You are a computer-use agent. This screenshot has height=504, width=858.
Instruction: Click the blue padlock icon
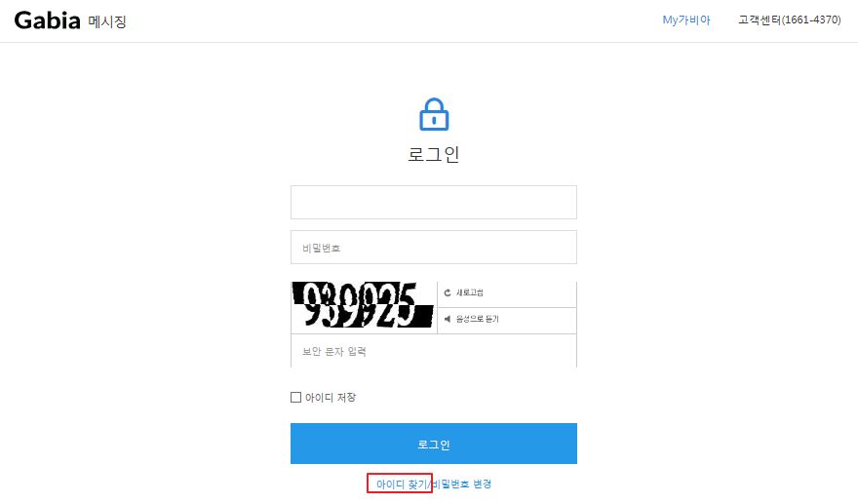point(434,114)
